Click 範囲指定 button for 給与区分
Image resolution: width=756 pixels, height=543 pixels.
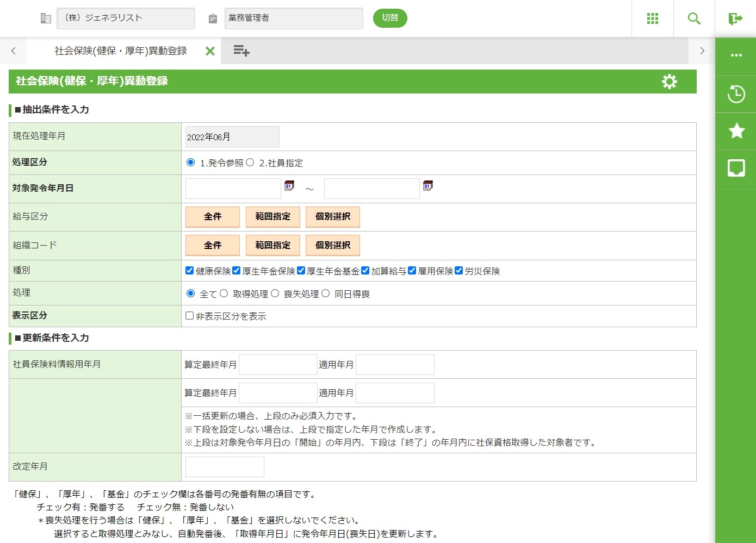click(x=272, y=217)
